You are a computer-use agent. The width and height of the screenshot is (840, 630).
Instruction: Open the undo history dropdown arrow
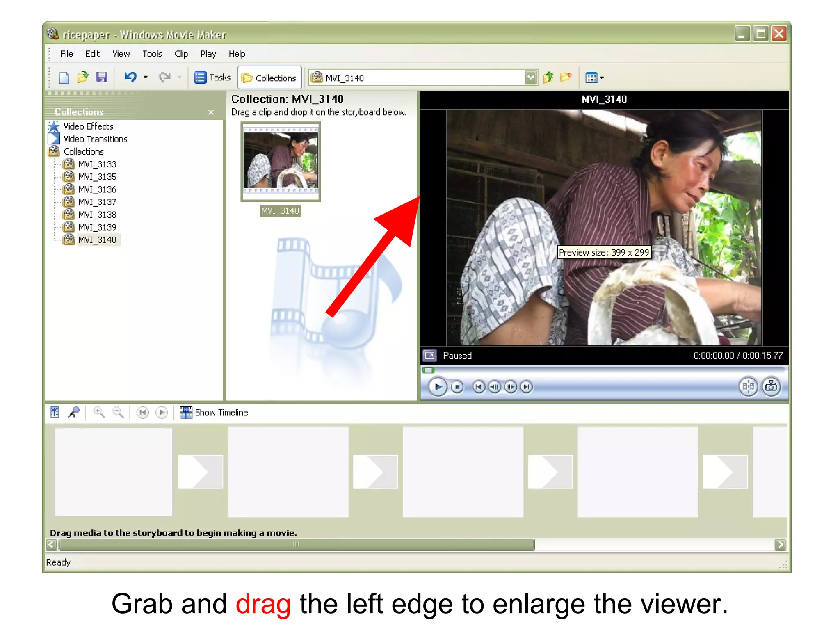coord(146,77)
